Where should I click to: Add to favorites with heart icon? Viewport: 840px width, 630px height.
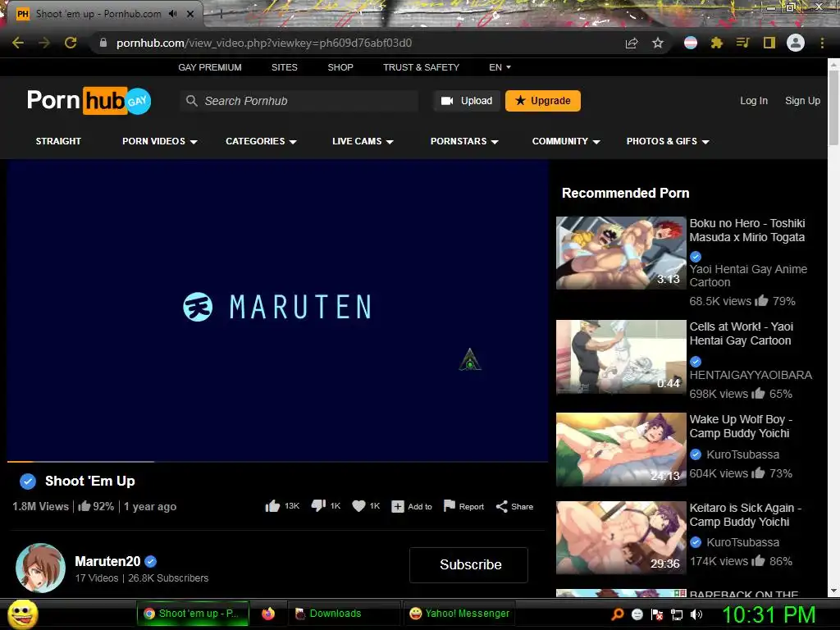[x=358, y=506]
